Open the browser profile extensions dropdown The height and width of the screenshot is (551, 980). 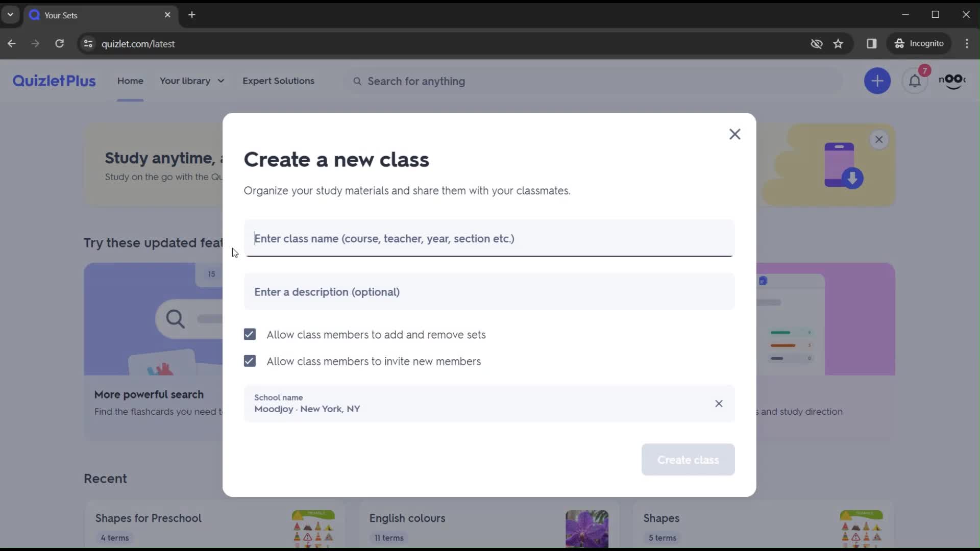click(872, 44)
